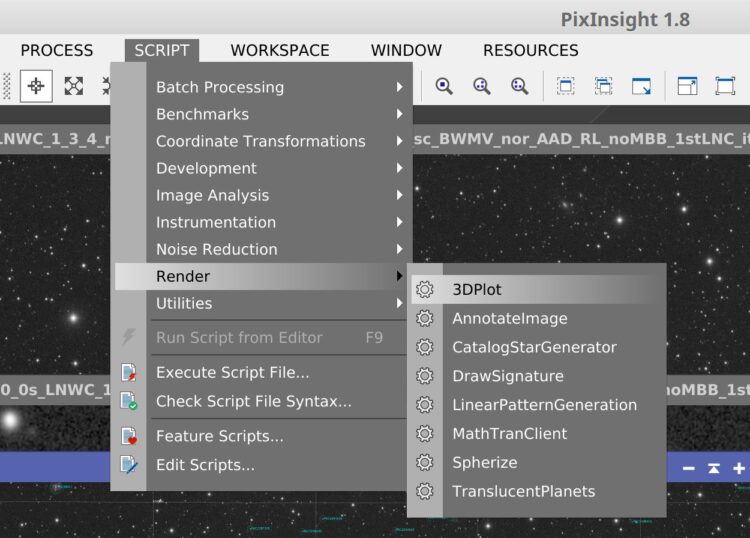Click the Edit Scripts pencil icon

coord(129,465)
